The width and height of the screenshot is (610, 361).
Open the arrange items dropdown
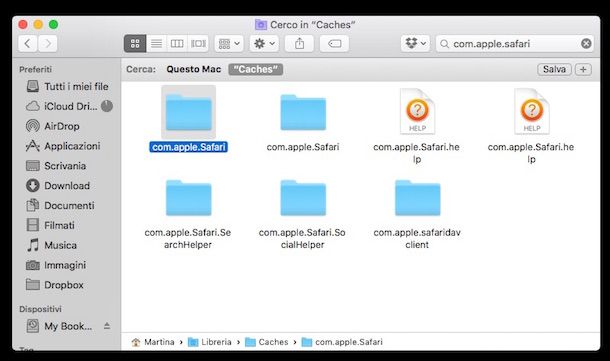coord(229,44)
